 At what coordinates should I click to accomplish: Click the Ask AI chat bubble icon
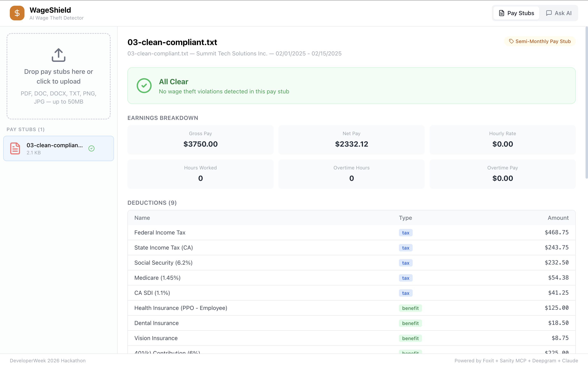(549, 13)
